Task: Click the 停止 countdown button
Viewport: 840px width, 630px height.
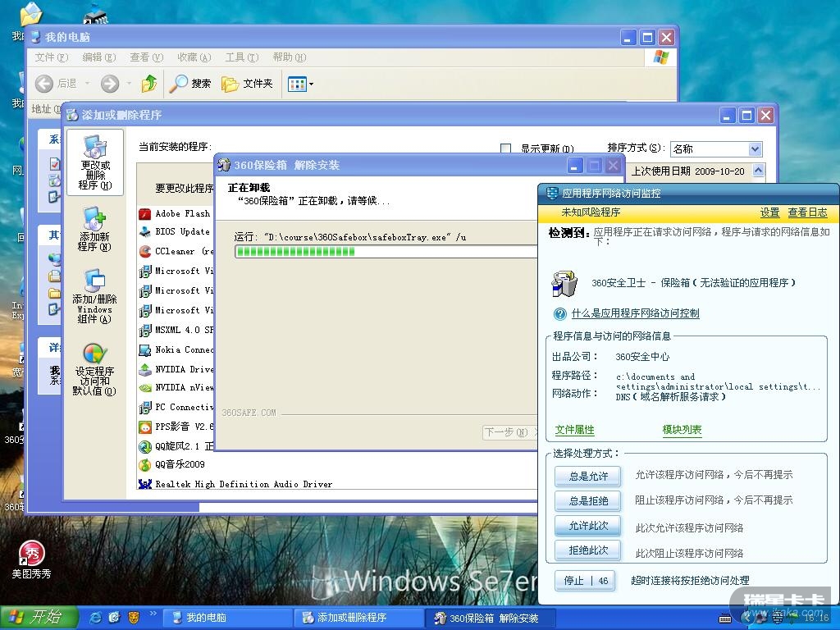Action: pyautogui.click(x=585, y=581)
